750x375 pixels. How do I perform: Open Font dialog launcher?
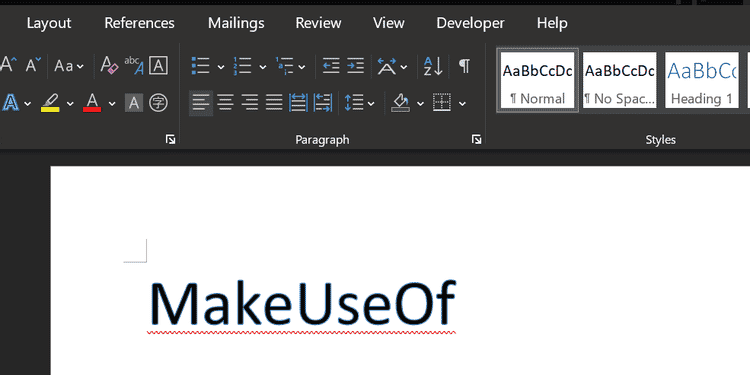[x=170, y=139]
